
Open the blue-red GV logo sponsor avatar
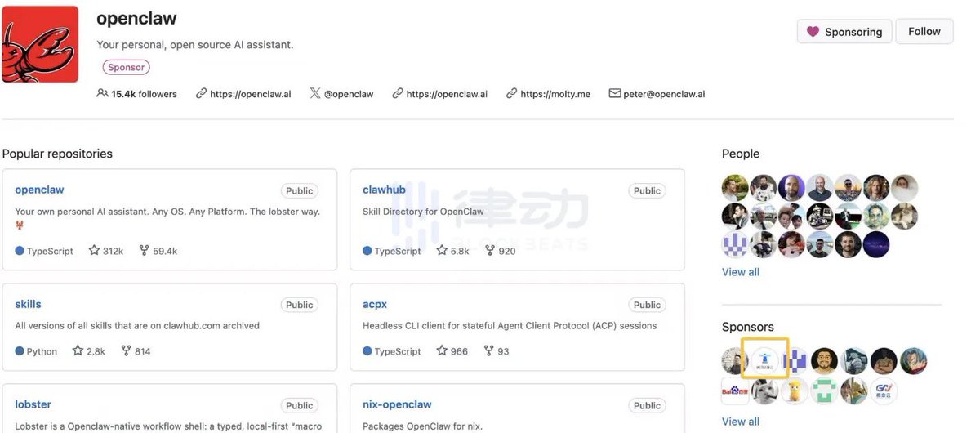pos(884,391)
